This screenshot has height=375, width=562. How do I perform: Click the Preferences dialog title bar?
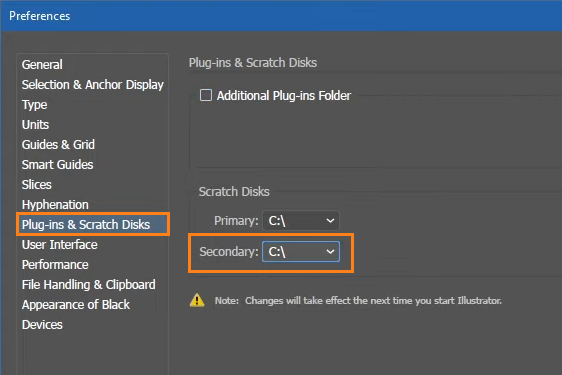281,16
